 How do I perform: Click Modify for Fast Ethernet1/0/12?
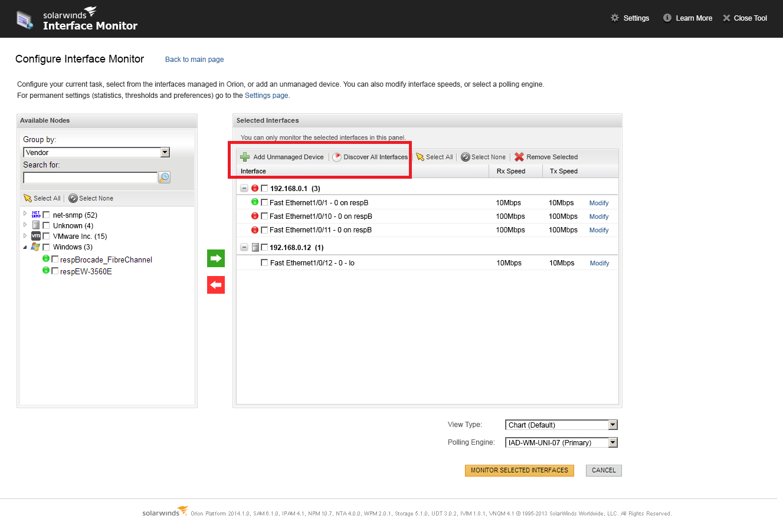tap(599, 263)
